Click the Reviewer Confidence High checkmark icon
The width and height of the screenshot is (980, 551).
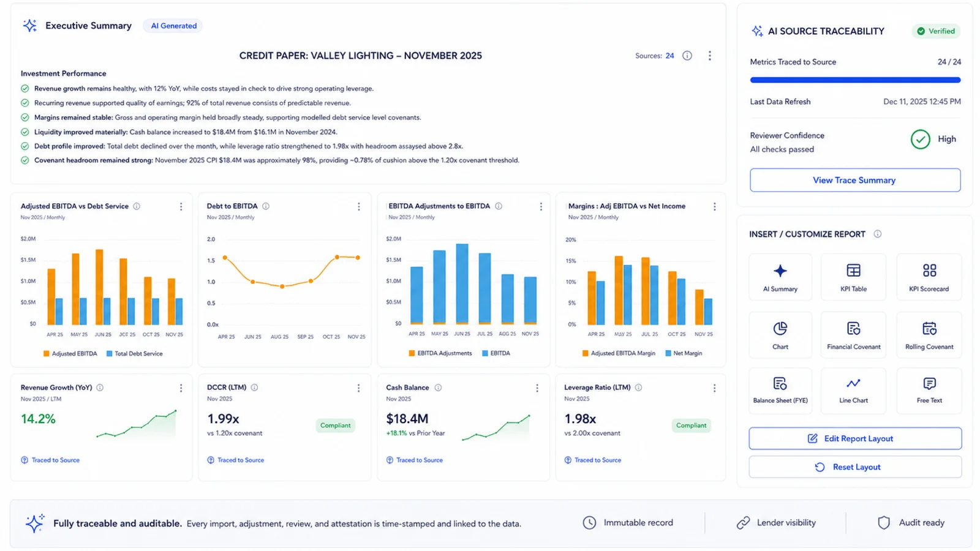[920, 140]
